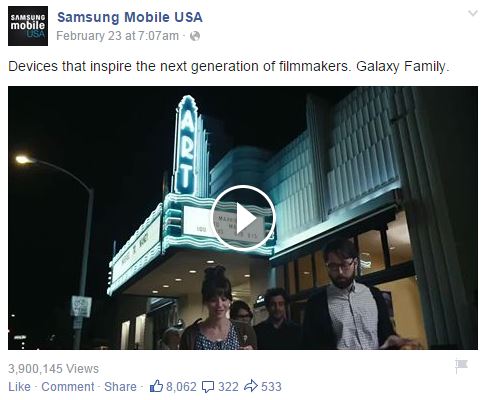Show the 322 comments
Image resolution: width=487 pixels, height=400 pixels.
point(228,387)
